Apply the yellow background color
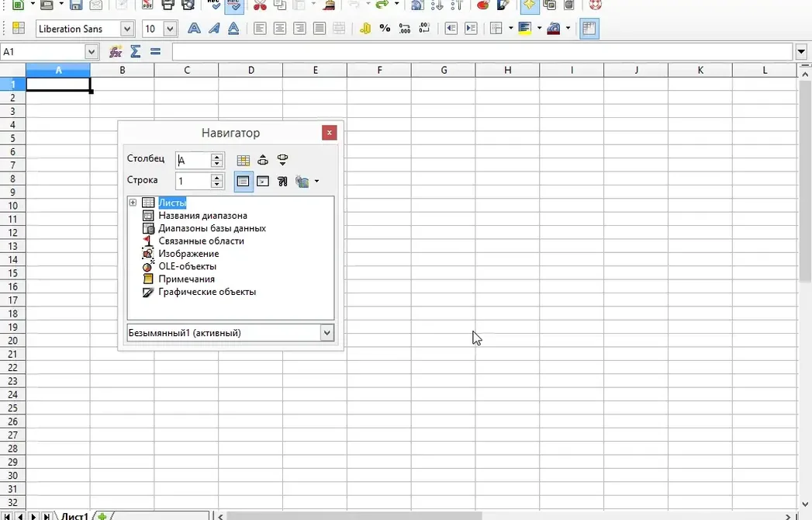 (x=525, y=28)
